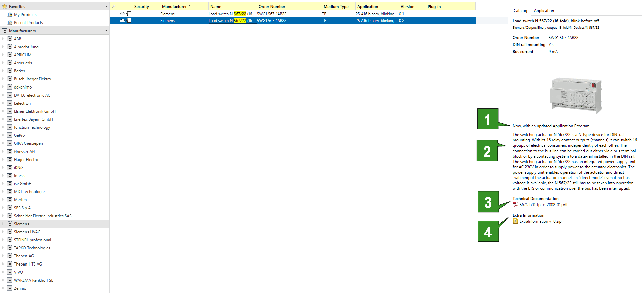Collapse the Favorites section with its arrow
Image resolution: width=644 pixels, height=293 pixels.
106,6
